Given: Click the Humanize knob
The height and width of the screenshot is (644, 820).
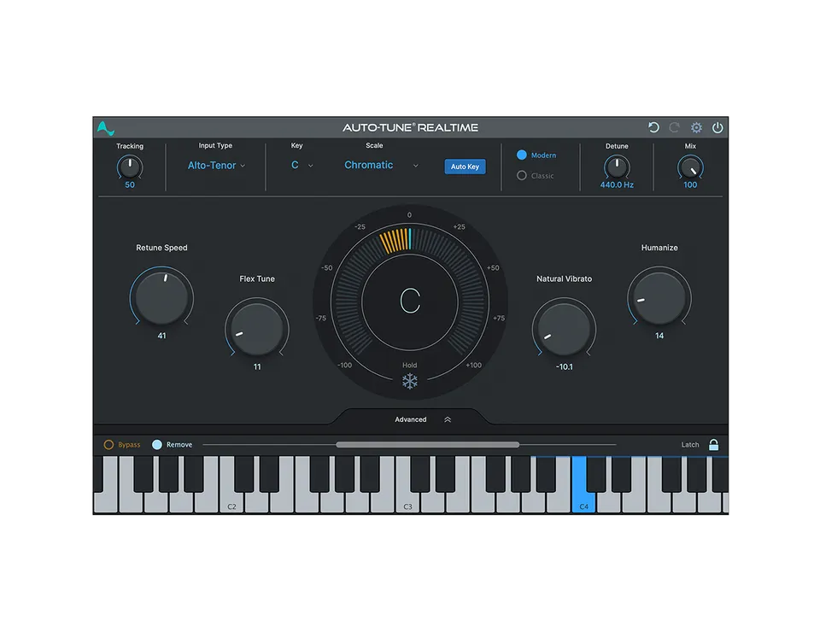Looking at the screenshot, I should [x=659, y=297].
